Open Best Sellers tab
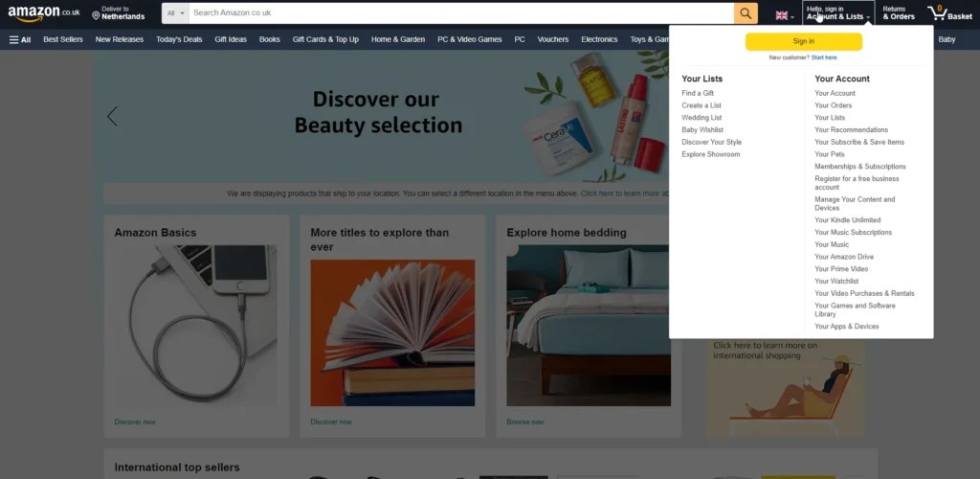980x479 pixels. click(x=63, y=39)
